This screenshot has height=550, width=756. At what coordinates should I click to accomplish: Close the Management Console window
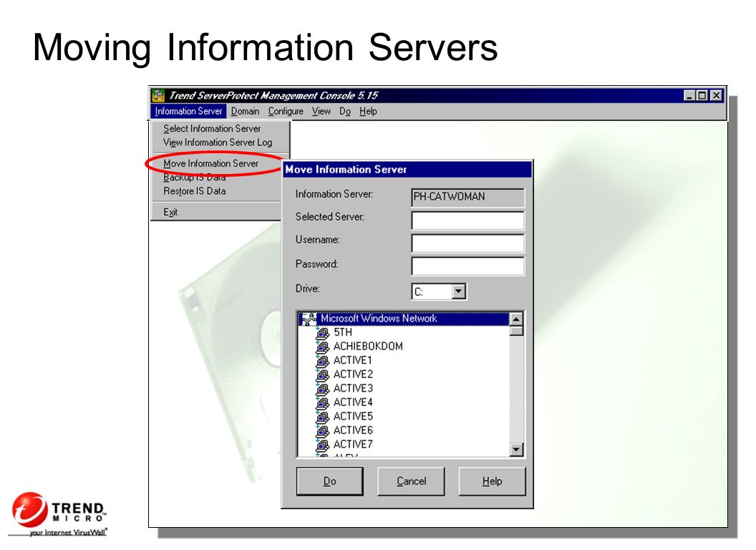tap(717, 95)
